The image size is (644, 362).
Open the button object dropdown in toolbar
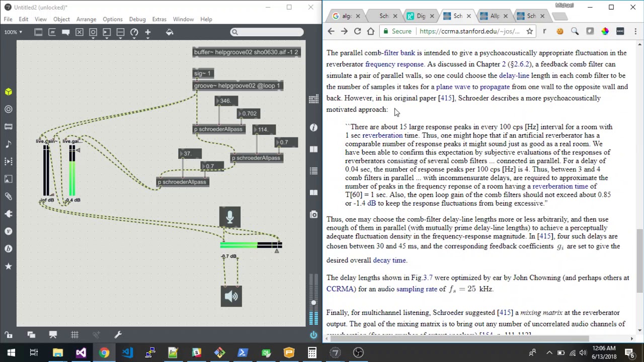[x=93, y=32]
